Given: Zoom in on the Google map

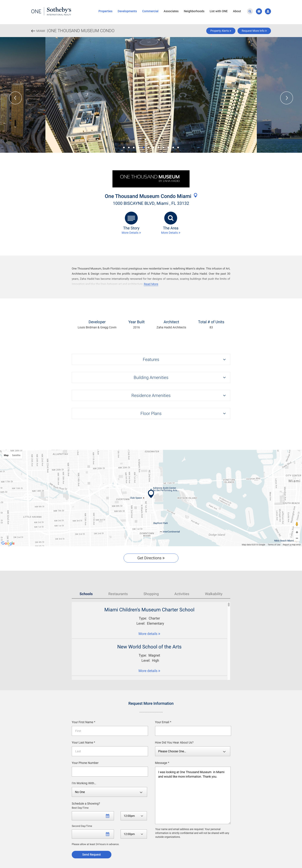Looking at the screenshot, I should click(x=297, y=532).
